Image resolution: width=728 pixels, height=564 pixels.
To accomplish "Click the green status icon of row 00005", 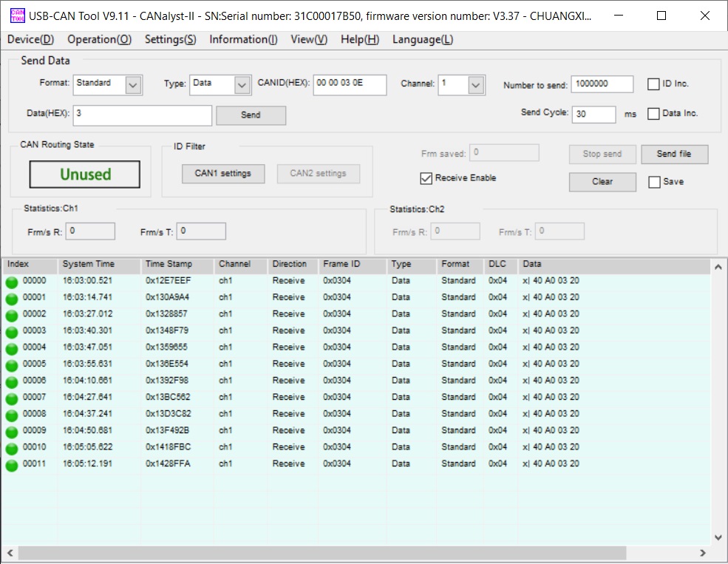I will [x=12, y=364].
